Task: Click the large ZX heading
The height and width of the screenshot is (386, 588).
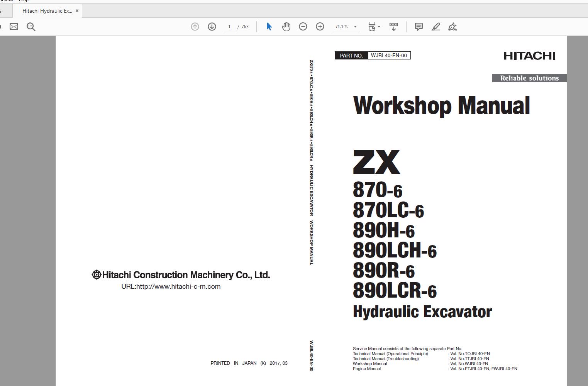Action: click(376, 162)
